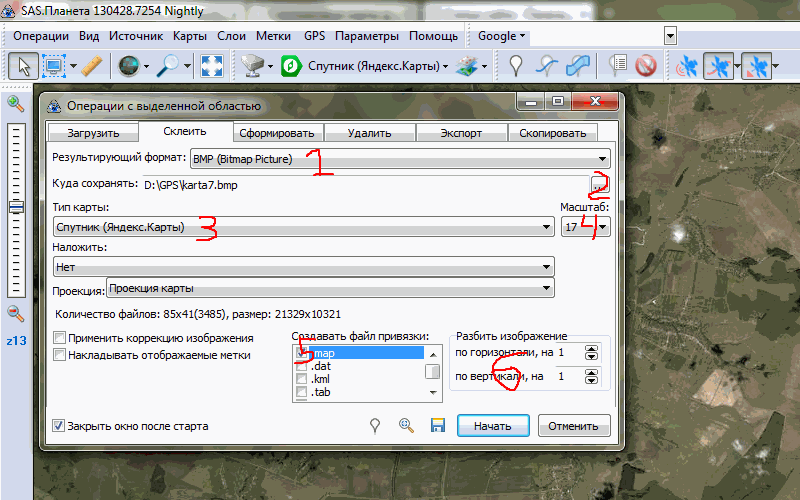Click the placemark pin icon in dialog footer

[375, 425]
